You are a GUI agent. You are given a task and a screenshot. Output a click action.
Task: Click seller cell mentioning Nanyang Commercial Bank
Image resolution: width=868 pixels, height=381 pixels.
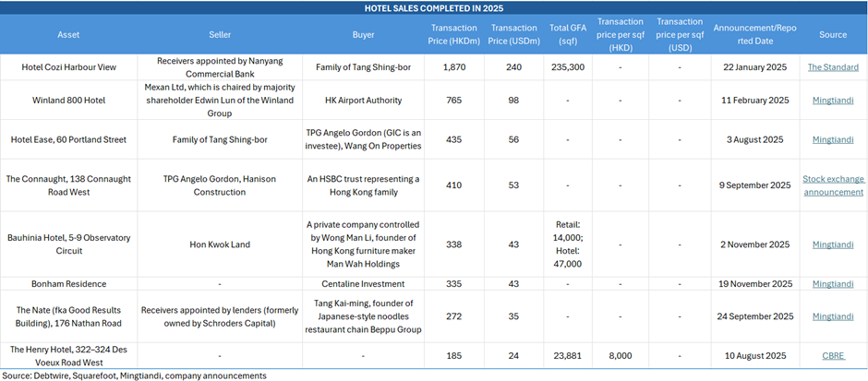(220, 67)
